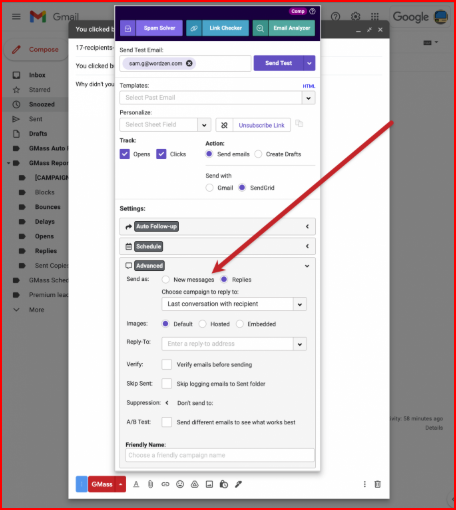Open the Bounces label
The image size is (456, 510).
[x=47, y=207]
